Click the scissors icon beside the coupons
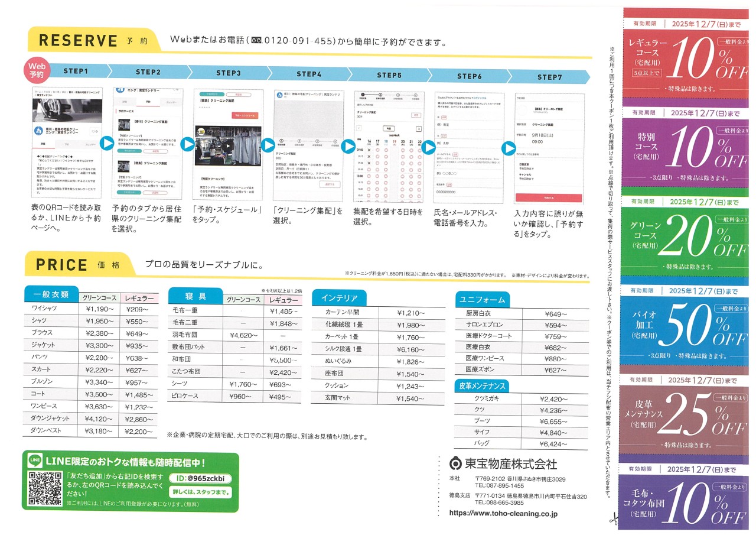This screenshot has height=535, width=756. coord(614,520)
